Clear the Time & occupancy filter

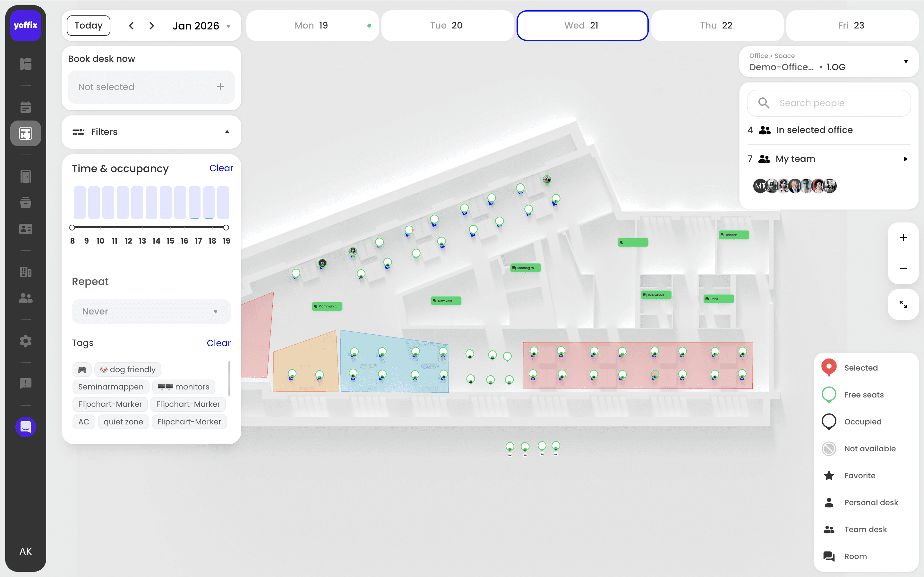221,168
